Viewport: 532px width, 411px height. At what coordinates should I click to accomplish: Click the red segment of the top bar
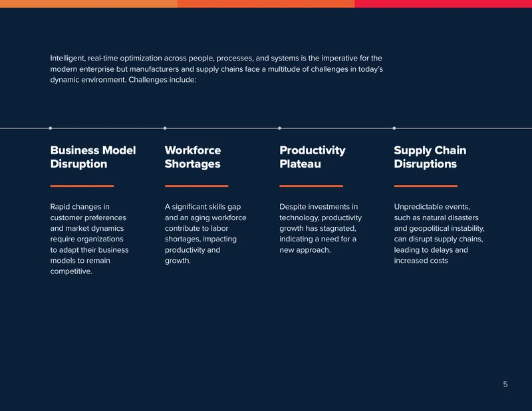pyautogui.click(x=443, y=4)
